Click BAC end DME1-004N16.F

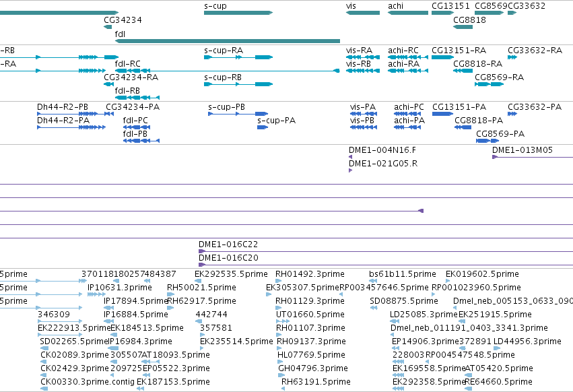pyautogui.click(x=350, y=157)
